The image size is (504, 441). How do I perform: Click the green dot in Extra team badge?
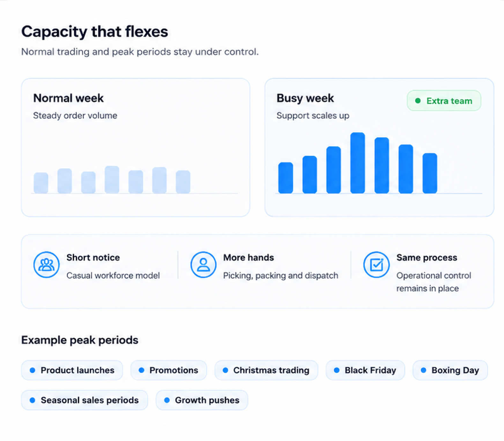(418, 101)
